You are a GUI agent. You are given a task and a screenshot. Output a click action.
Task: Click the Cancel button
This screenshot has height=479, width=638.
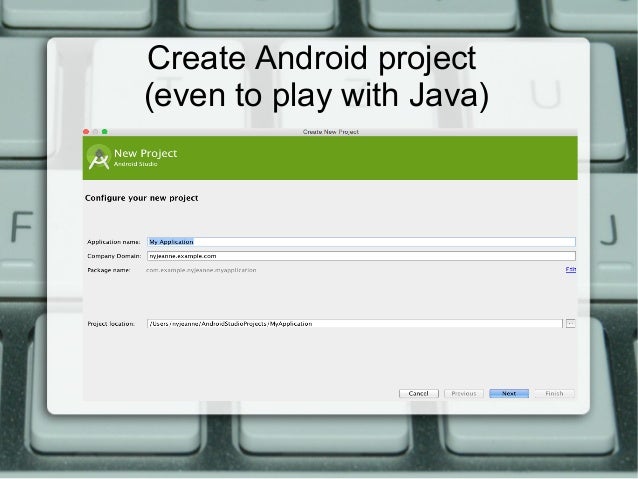[x=418, y=394]
